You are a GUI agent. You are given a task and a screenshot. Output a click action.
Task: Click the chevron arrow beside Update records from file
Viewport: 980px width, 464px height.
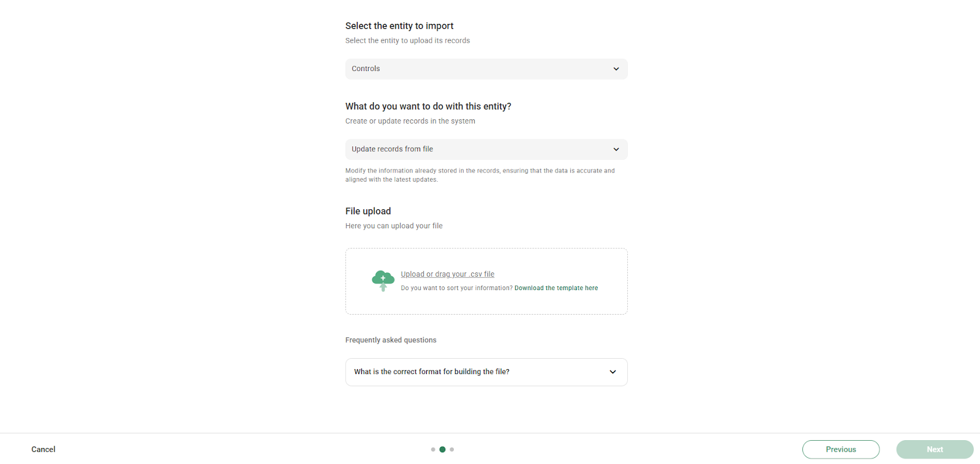coord(616,149)
